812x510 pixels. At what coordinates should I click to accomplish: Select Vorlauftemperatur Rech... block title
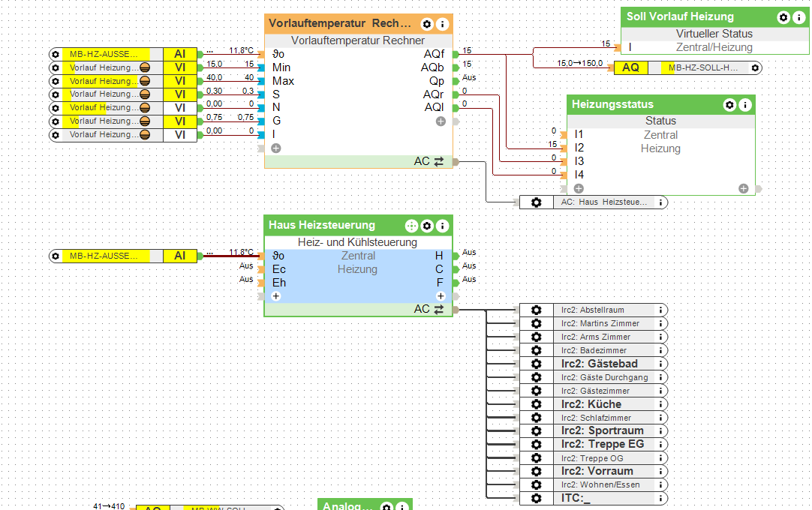point(340,23)
